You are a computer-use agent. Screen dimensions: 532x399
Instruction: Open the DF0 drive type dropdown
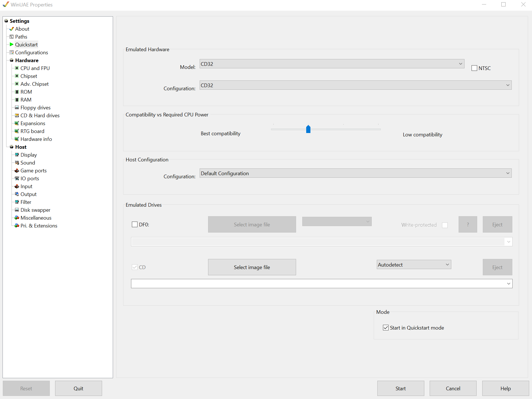[337, 222]
